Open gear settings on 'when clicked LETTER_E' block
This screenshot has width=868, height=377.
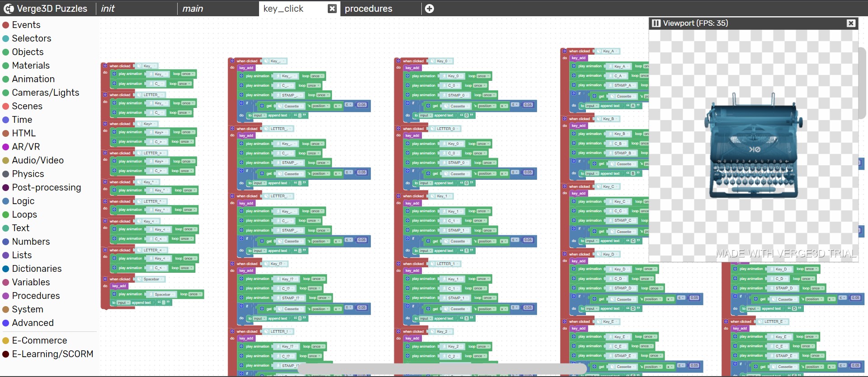tap(726, 321)
